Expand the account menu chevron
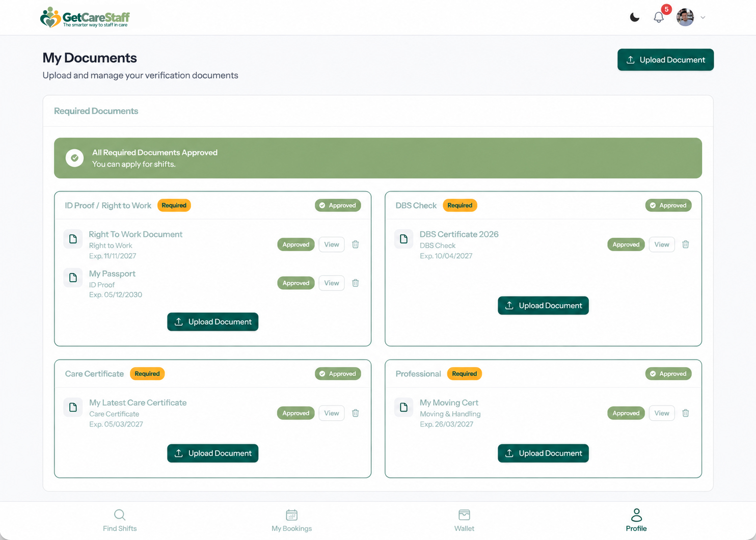 click(x=703, y=17)
